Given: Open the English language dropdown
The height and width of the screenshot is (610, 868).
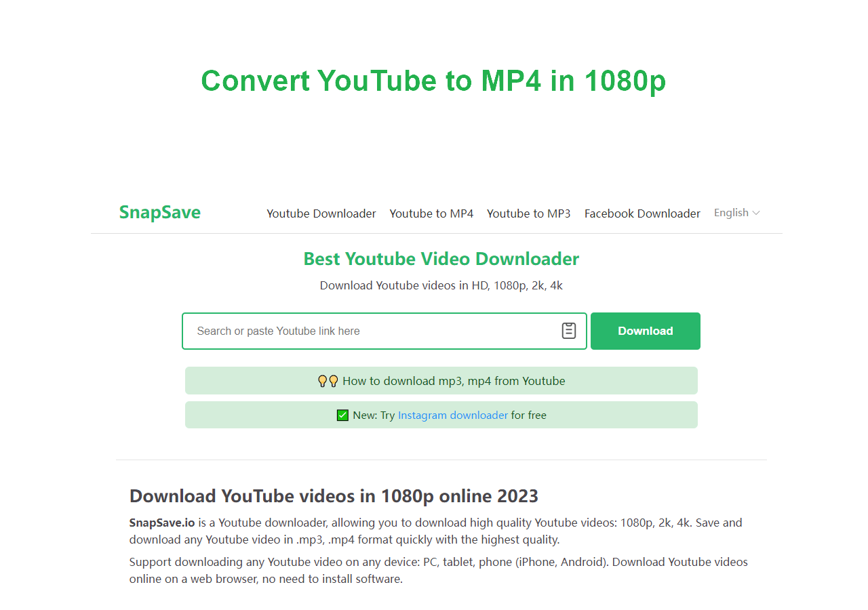Looking at the screenshot, I should pyautogui.click(x=732, y=212).
